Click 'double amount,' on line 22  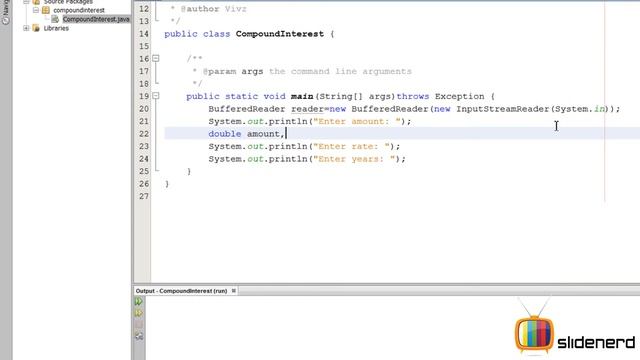click(246, 134)
